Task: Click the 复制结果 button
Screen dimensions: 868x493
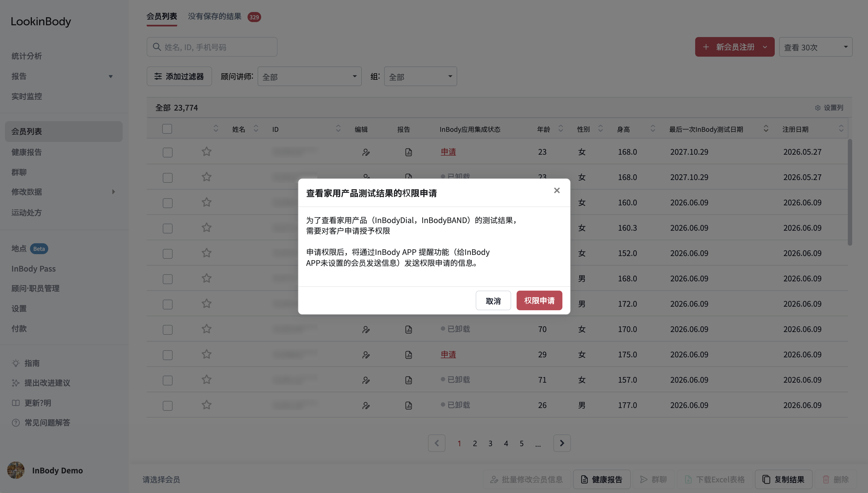Action: pos(783,479)
